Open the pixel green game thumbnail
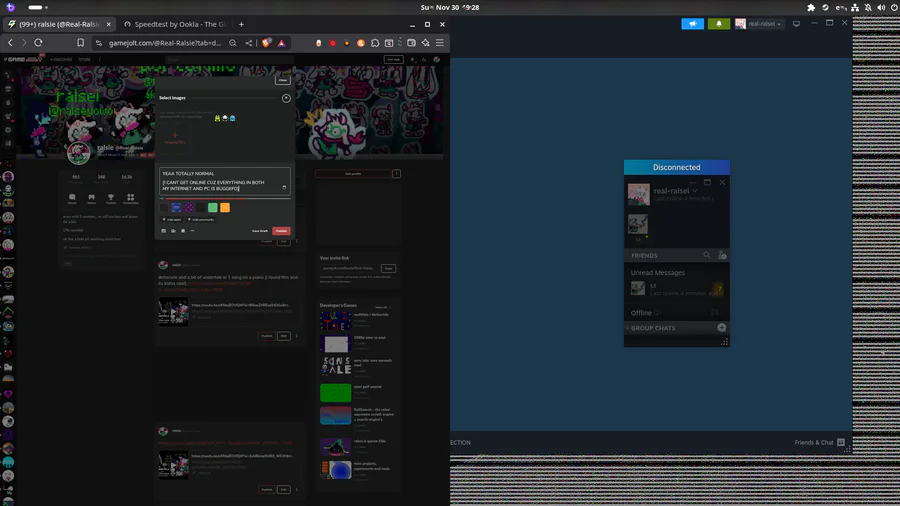Screen dimensions: 900x506 [335, 393]
